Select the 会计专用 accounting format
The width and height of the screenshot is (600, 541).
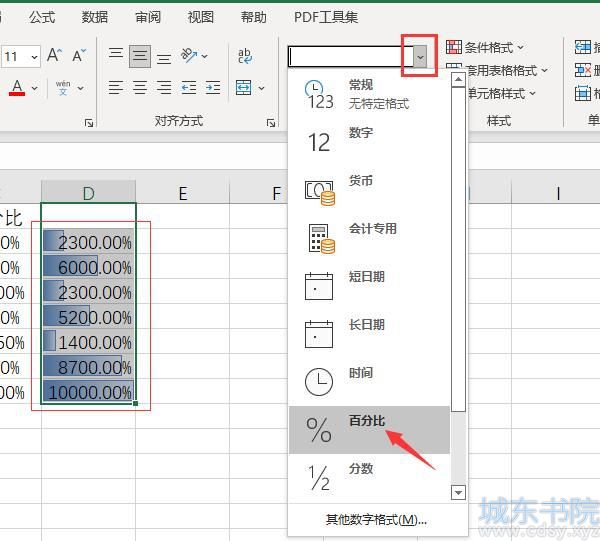pos(369,238)
